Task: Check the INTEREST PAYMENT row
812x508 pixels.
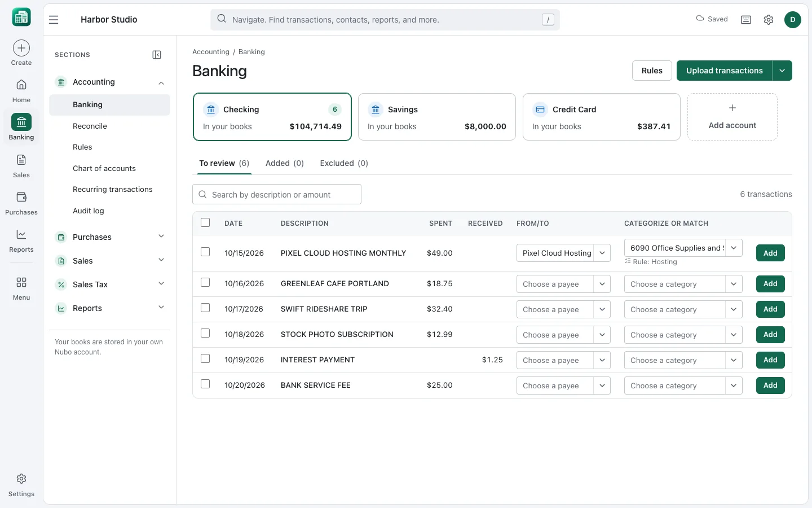Action: (205, 358)
